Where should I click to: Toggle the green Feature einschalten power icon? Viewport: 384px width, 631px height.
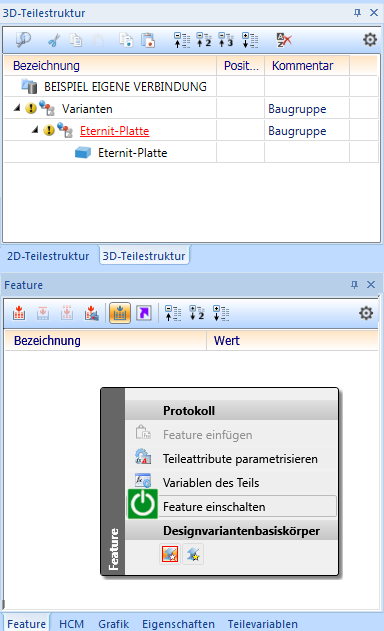(143, 504)
